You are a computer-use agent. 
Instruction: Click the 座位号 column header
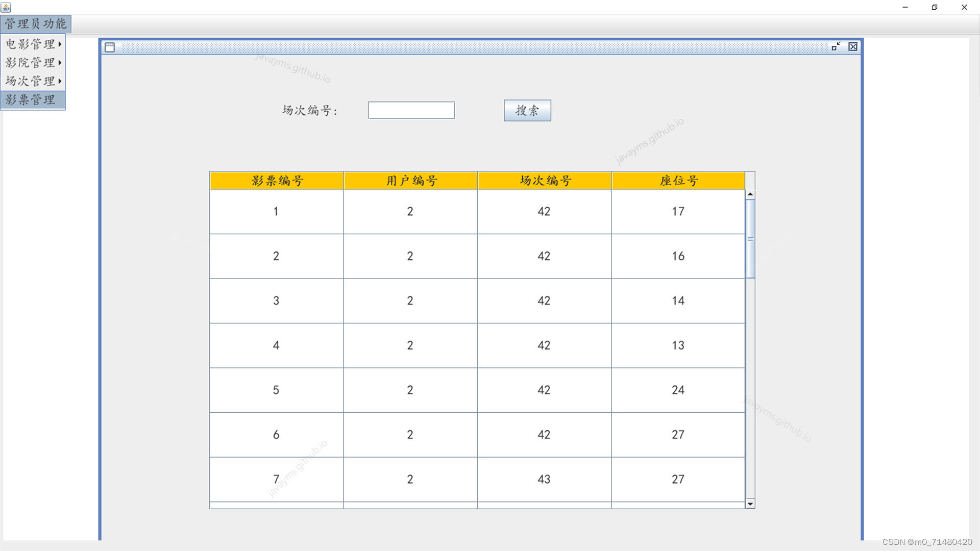coord(678,181)
